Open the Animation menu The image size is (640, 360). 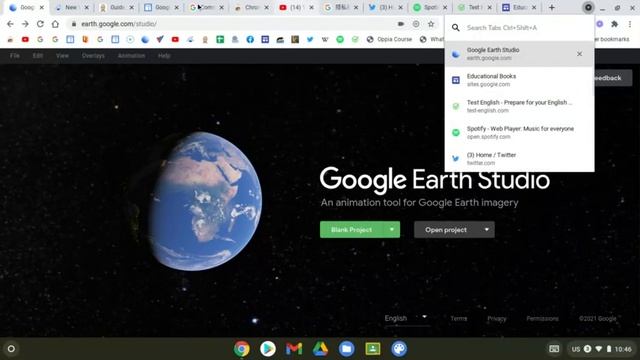pos(131,56)
